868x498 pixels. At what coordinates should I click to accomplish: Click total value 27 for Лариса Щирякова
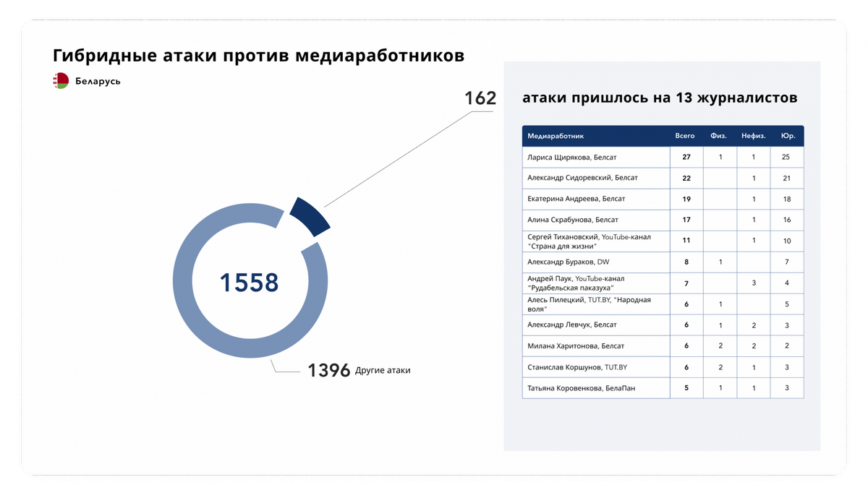[686, 157]
